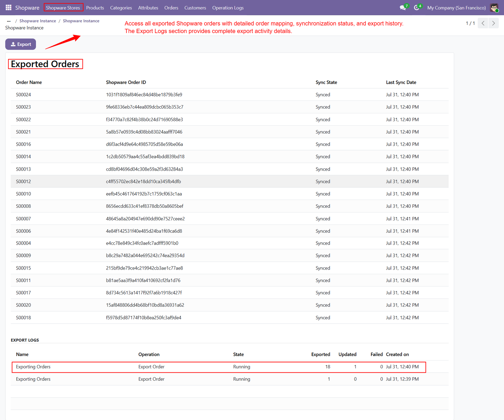504x420 pixels.
Task: Open the Customers menu
Action: [x=195, y=8]
